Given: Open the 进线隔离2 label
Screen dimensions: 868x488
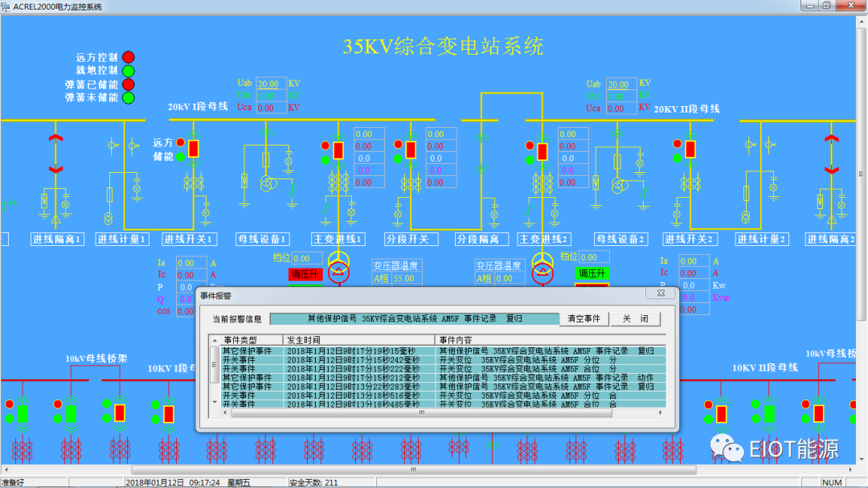Looking at the screenshot, I should 831,240.
